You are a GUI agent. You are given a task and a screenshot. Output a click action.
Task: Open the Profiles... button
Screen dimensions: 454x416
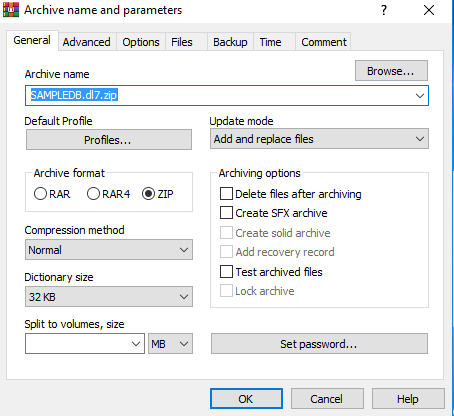pos(109,140)
